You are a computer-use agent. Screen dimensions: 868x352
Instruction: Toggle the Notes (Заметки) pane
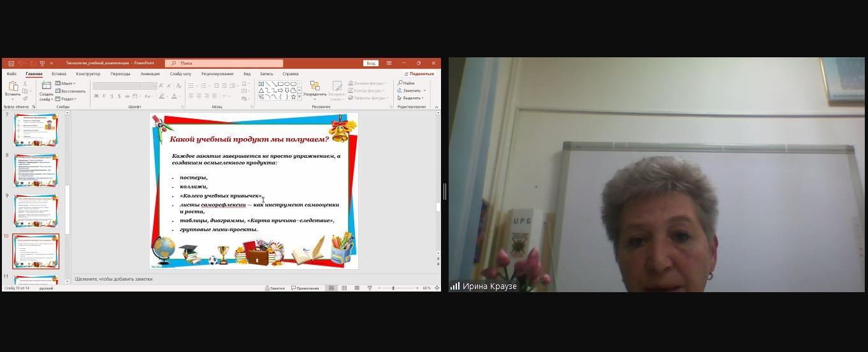click(x=275, y=288)
